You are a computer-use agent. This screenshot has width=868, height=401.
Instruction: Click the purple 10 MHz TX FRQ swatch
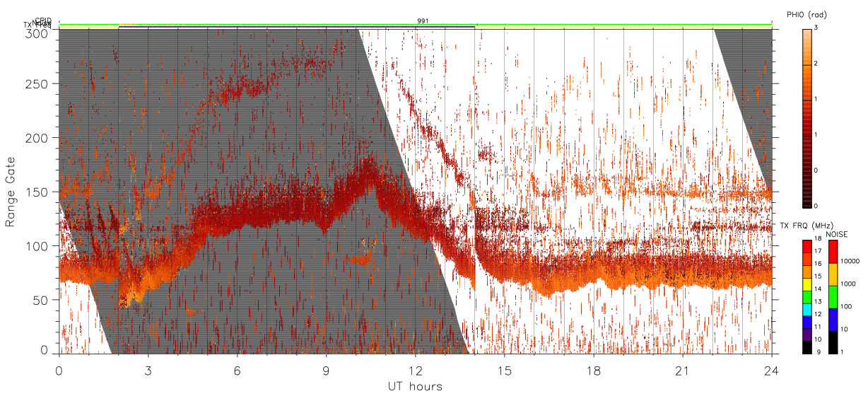(x=807, y=335)
